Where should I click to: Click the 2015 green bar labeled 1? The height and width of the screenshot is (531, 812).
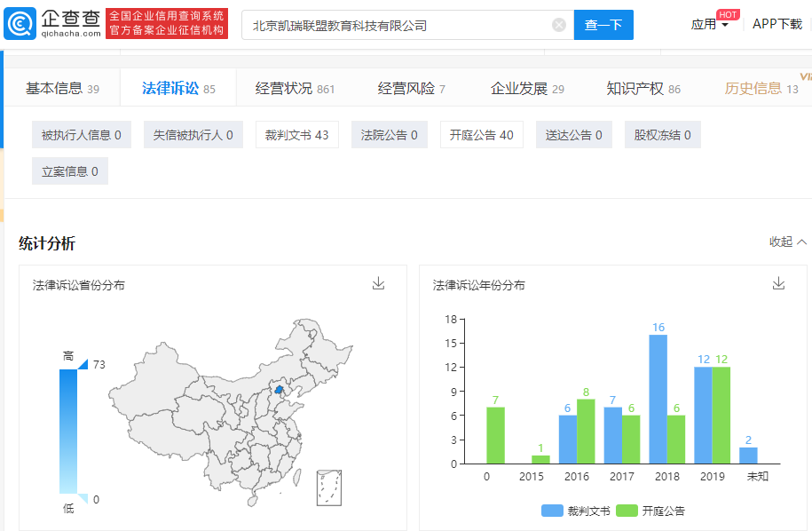pos(540,459)
